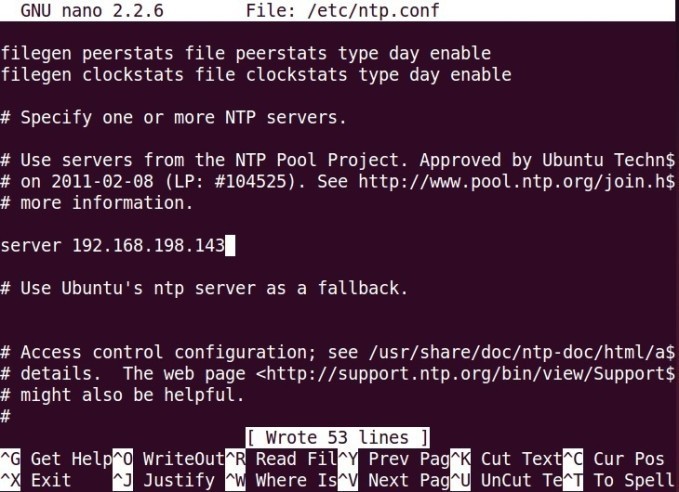Click the pool.ntp.org URL in comment

[x=516, y=181]
